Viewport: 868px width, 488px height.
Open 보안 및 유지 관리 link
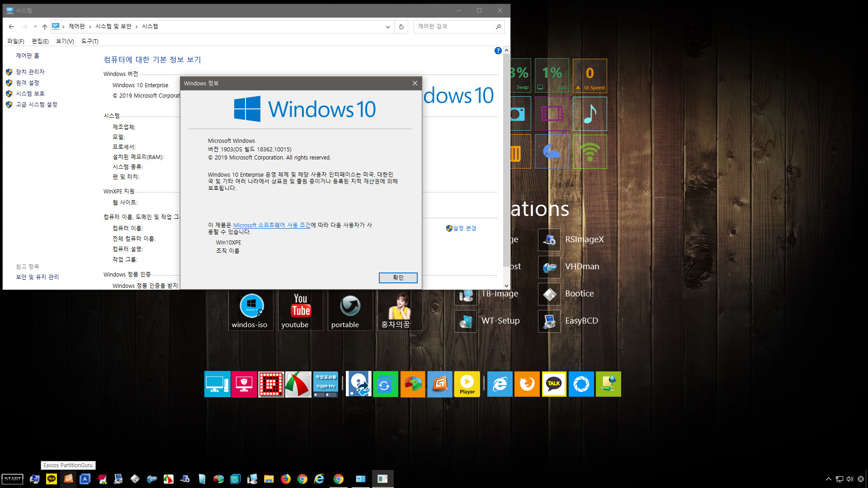point(38,277)
